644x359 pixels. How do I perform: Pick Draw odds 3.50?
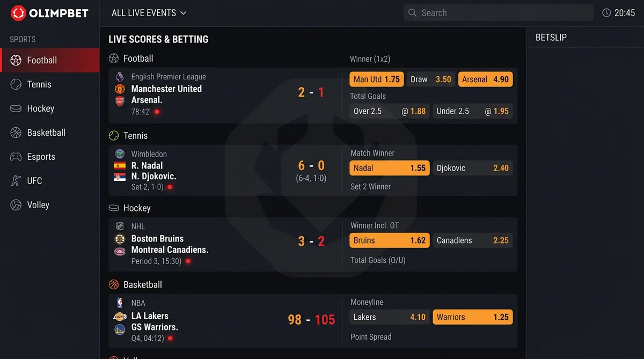pos(430,79)
